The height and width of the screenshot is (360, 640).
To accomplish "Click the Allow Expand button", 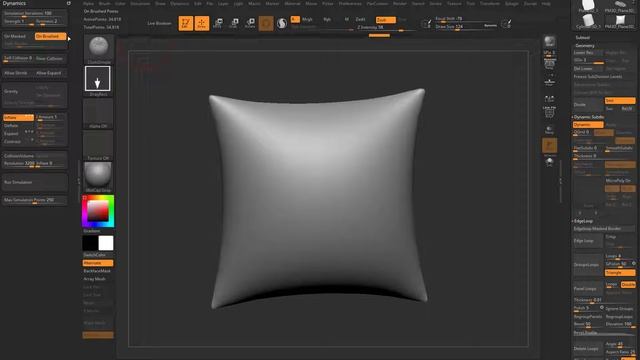I will pos(50,73).
